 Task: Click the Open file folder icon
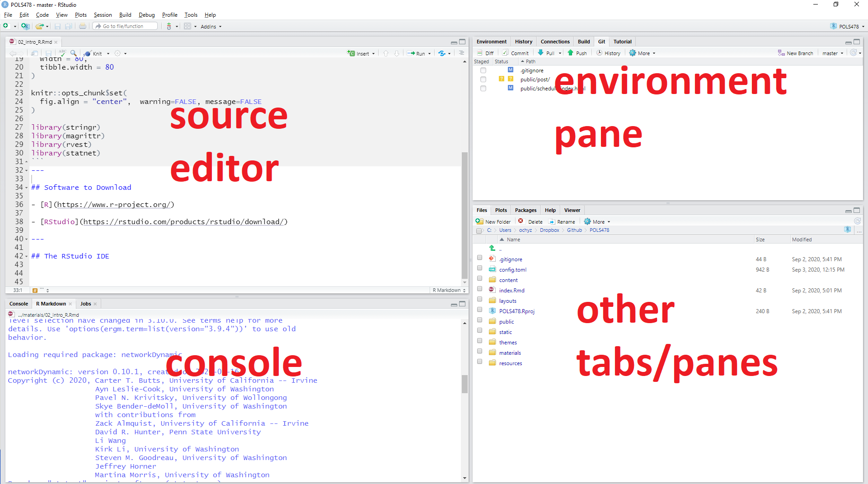pos(39,26)
